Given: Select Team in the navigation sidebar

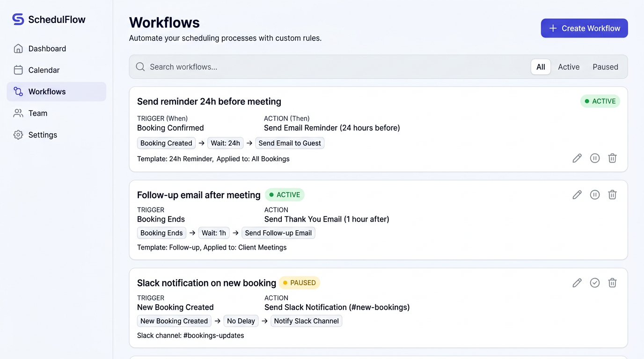Looking at the screenshot, I should [38, 113].
